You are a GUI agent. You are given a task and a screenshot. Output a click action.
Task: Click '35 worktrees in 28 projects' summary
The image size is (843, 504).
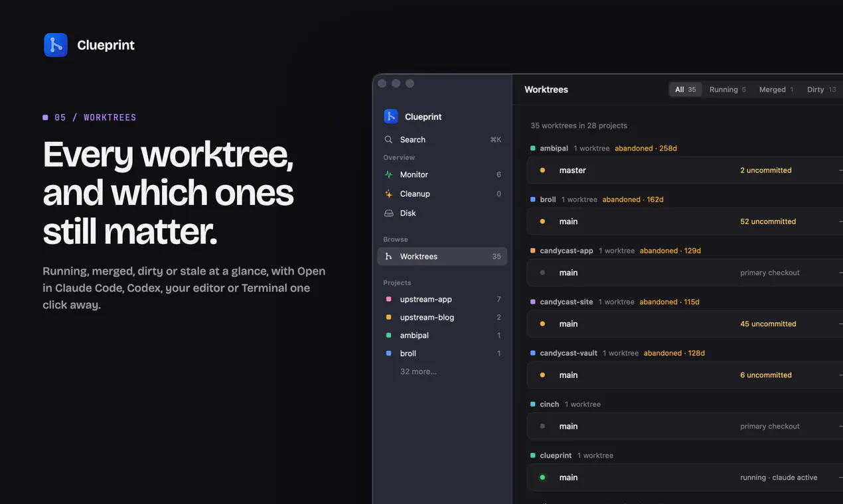click(x=579, y=125)
